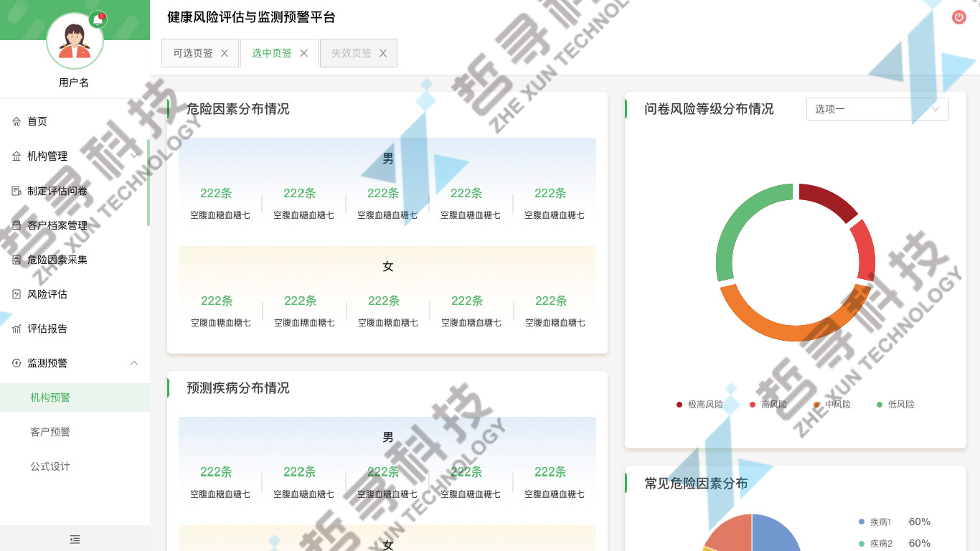Toggle 极高风险 legend item
The height and width of the screenshot is (551, 980).
[699, 405]
